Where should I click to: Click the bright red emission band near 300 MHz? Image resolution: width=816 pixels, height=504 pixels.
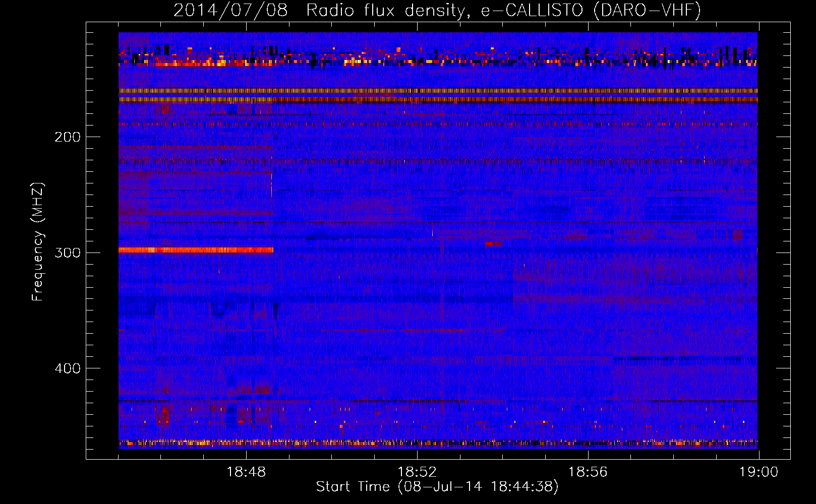point(196,250)
